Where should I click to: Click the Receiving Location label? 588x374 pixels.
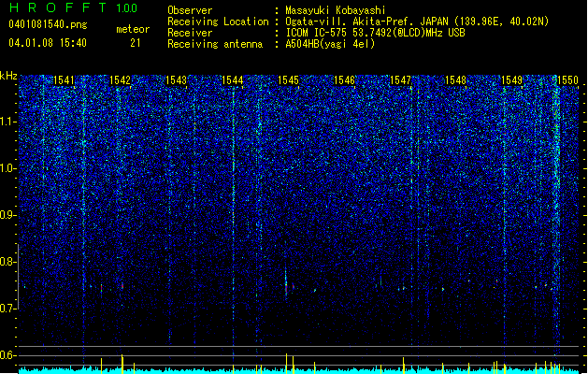[218, 22]
